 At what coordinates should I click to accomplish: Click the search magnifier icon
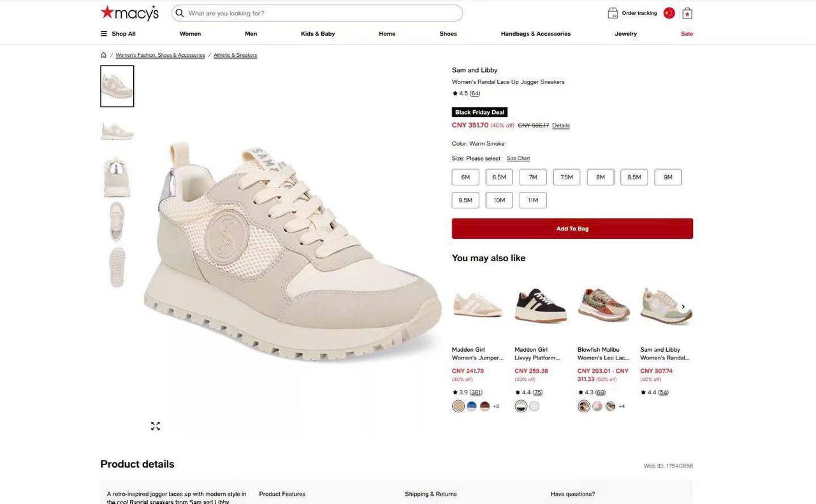point(180,13)
